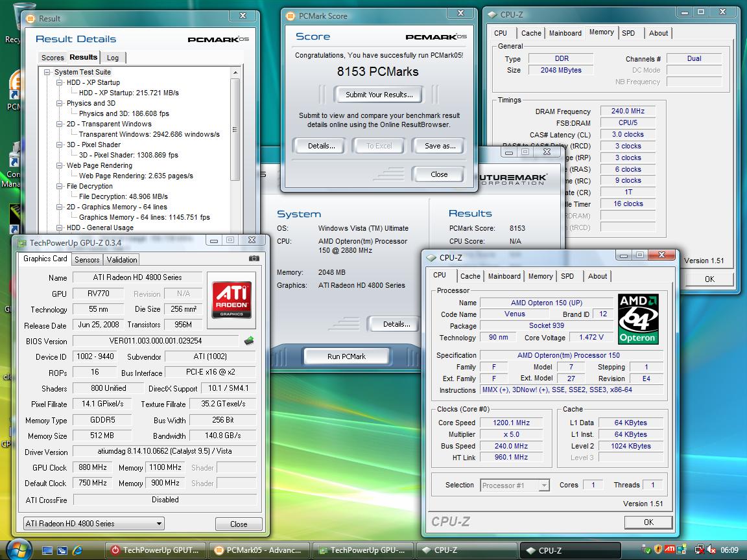Click the '8153 PCMarks' score text
The width and height of the screenshot is (747, 560).
click(378, 71)
